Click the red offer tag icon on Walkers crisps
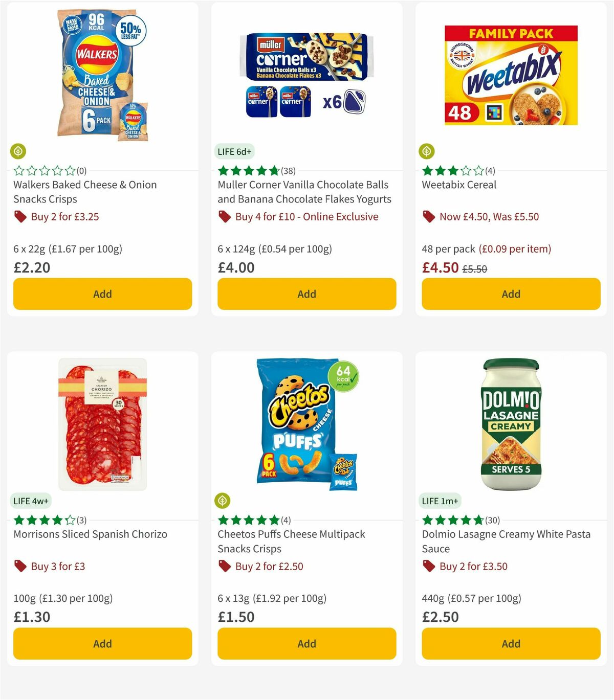This screenshot has height=700, width=614. click(x=20, y=217)
